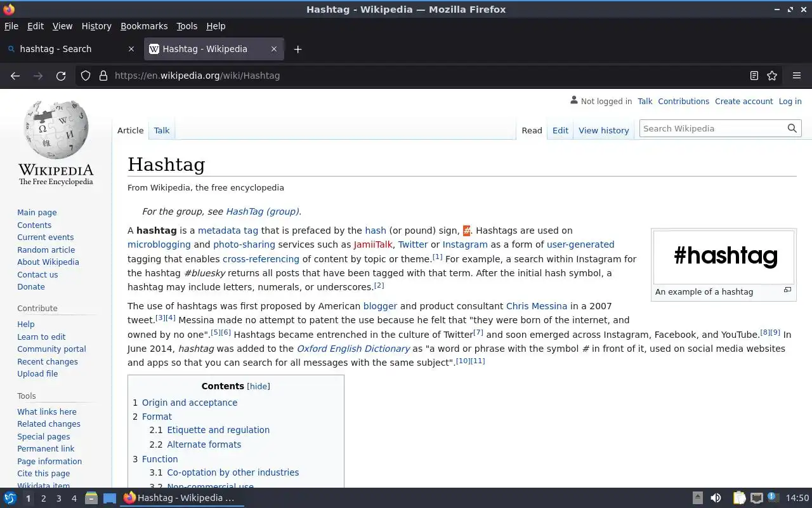Toggle Reader View icon in address bar

(x=754, y=76)
